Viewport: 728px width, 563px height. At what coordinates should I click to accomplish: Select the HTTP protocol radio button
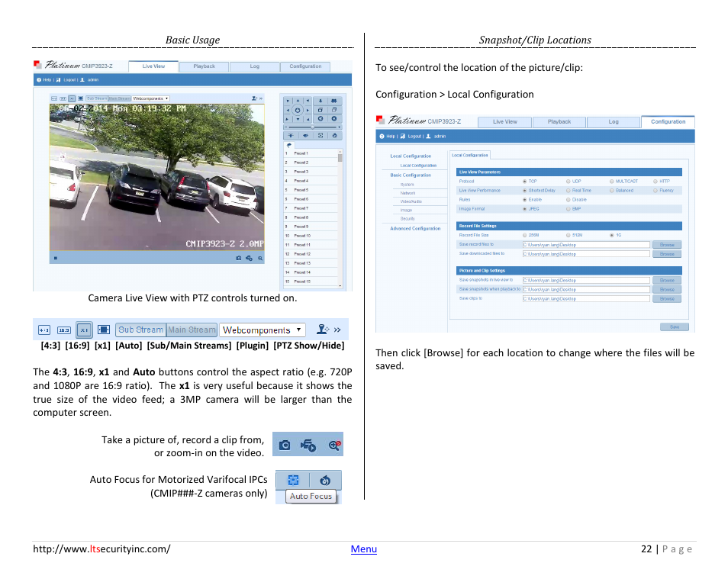656,182
